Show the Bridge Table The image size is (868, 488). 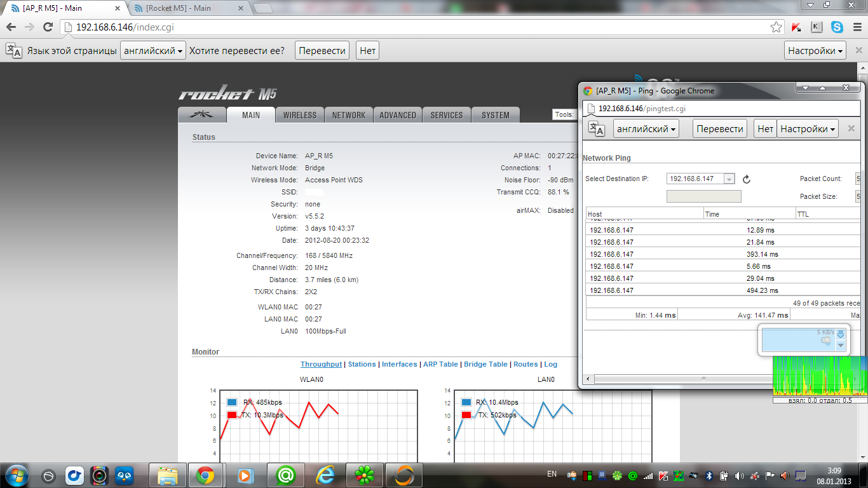(485, 364)
